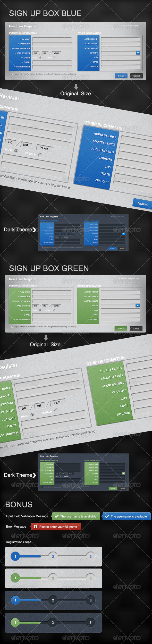Select step 1 on the light green registration steps bar

[15, 578]
